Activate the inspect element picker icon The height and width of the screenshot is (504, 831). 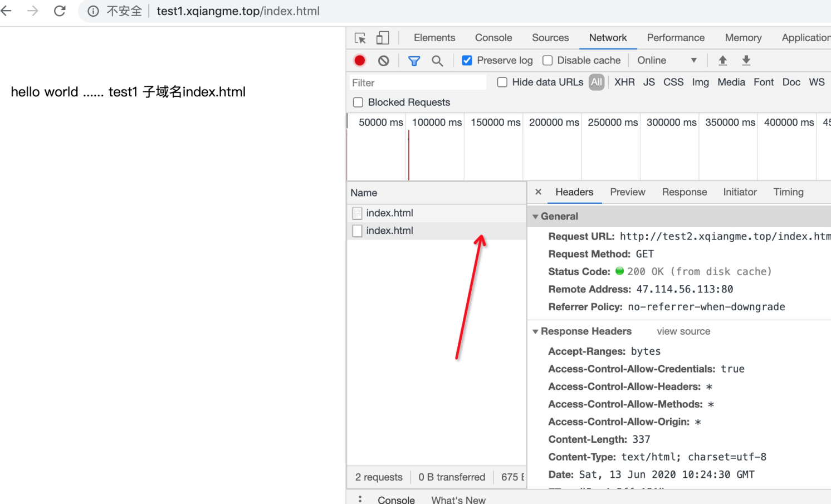pyautogui.click(x=360, y=38)
